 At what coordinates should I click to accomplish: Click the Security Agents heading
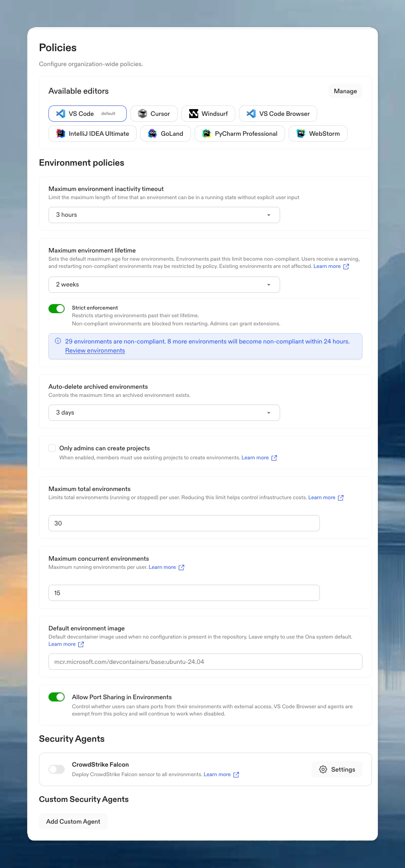(x=71, y=739)
